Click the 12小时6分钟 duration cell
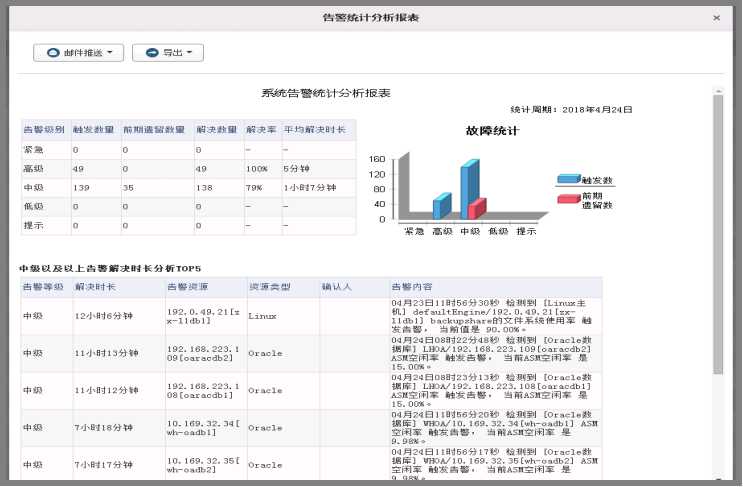This screenshot has width=743, height=487. click(104, 316)
